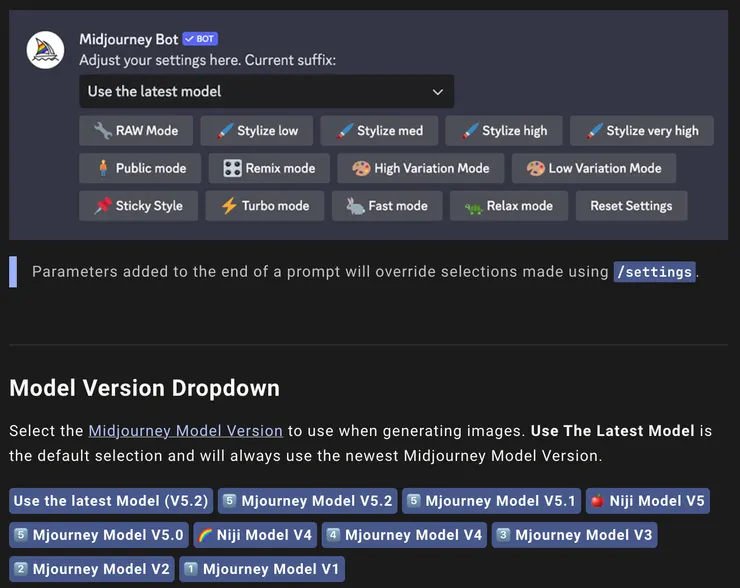This screenshot has height=588, width=740.
Task: Select Stylize high option
Action: pyautogui.click(x=504, y=131)
